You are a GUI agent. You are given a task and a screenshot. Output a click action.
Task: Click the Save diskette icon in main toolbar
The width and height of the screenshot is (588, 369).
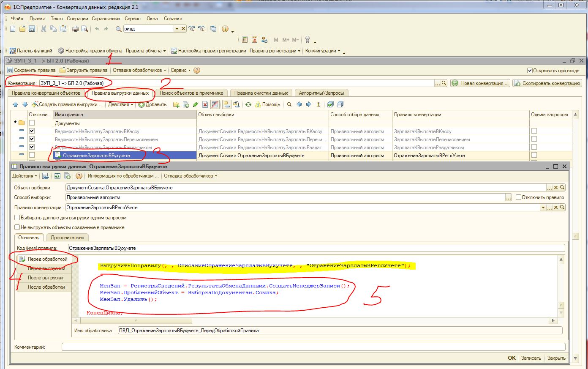point(32,29)
